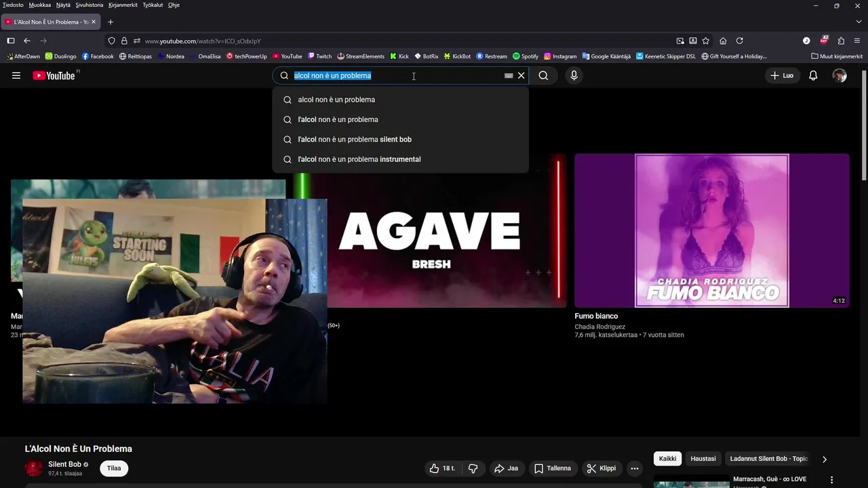Open the Sivuhistoria menu
This screenshot has height=488, width=868.
click(90, 5)
